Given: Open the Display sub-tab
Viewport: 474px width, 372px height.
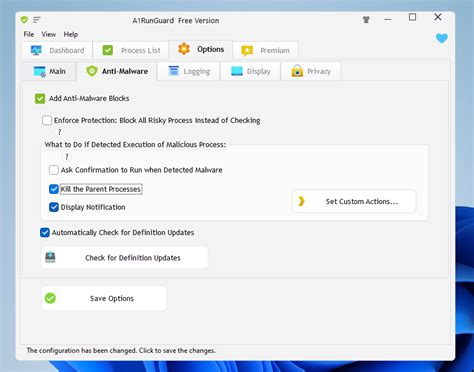Looking at the screenshot, I should (250, 71).
